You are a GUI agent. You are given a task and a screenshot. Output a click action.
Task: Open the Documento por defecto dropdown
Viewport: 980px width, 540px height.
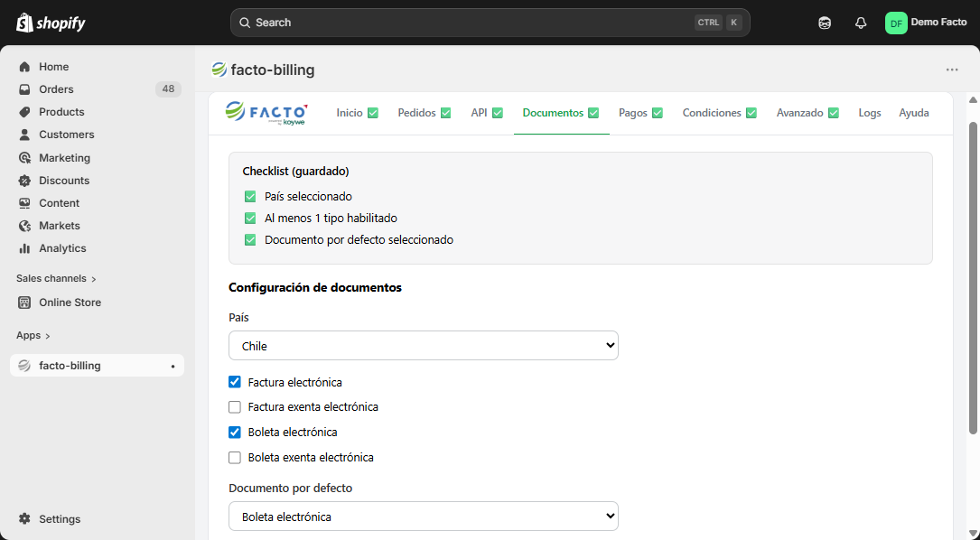(423, 517)
